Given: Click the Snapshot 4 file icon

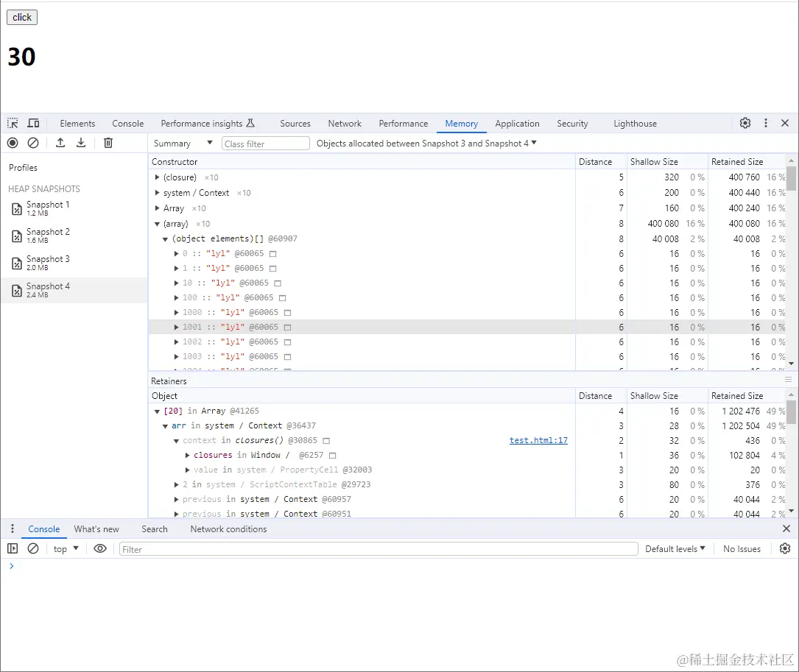Looking at the screenshot, I should tap(17, 291).
